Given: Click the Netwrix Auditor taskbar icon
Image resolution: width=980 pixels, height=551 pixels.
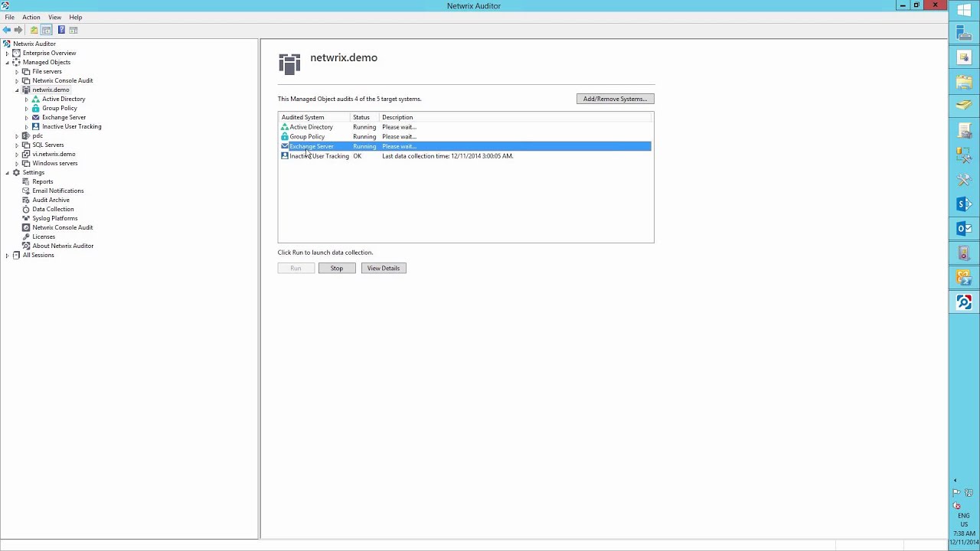Looking at the screenshot, I should pos(964,302).
